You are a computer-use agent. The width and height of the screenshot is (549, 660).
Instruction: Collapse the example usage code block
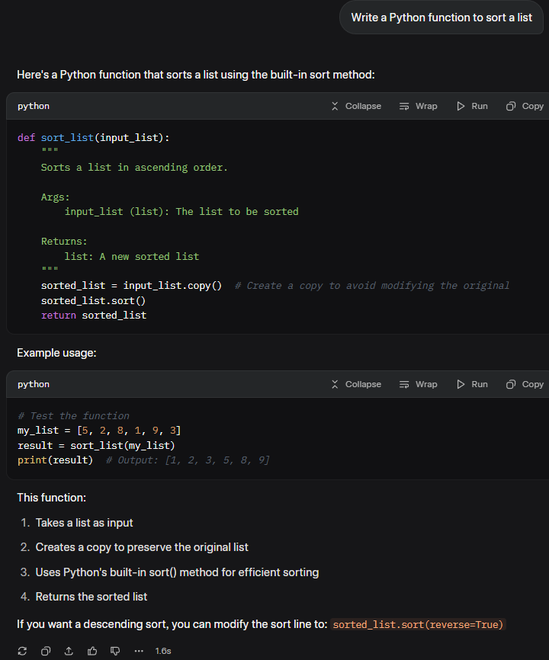pos(356,384)
